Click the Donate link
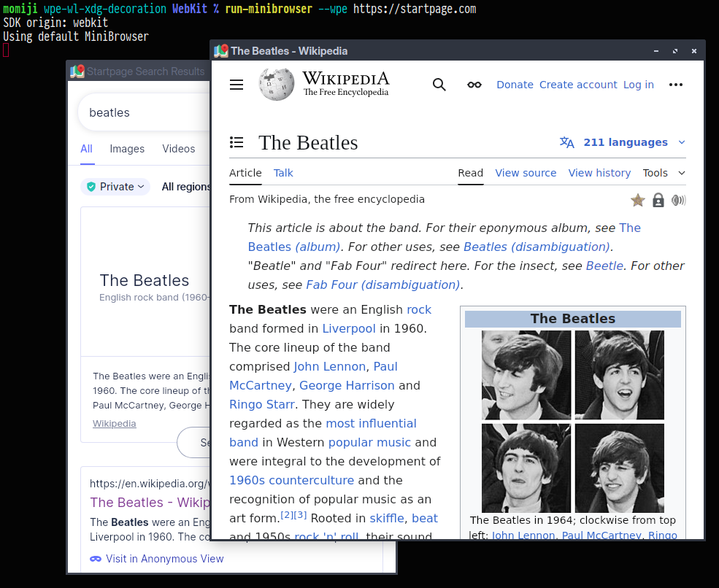Image resolution: width=719 pixels, height=588 pixels. click(x=515, y=85)
